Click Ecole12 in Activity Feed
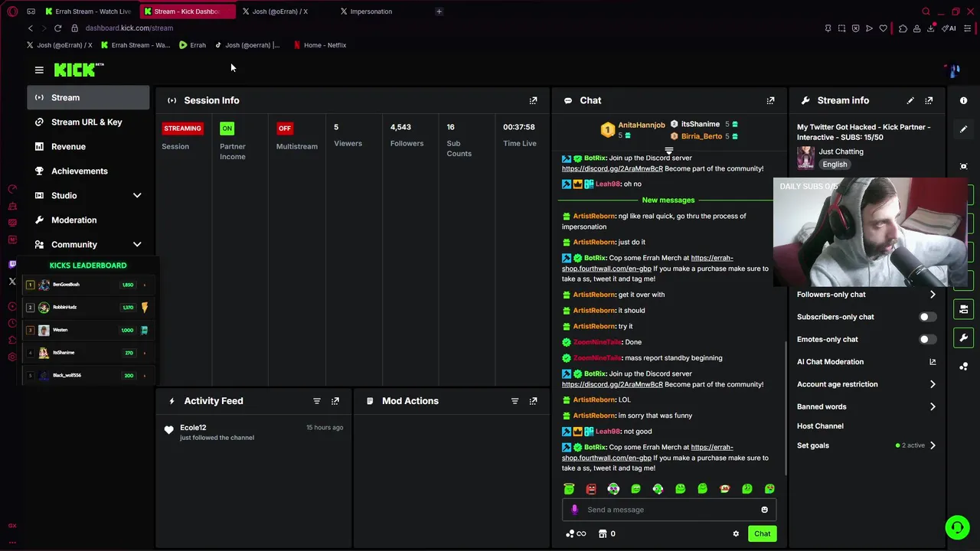The height and width of the screenshot is (551, 980). (193, 428)
